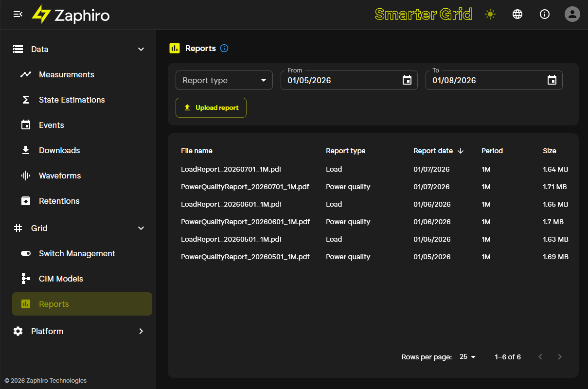
Task: Open PowerQualityReport_20260501_1M.pdf
Action: [245, 257]
